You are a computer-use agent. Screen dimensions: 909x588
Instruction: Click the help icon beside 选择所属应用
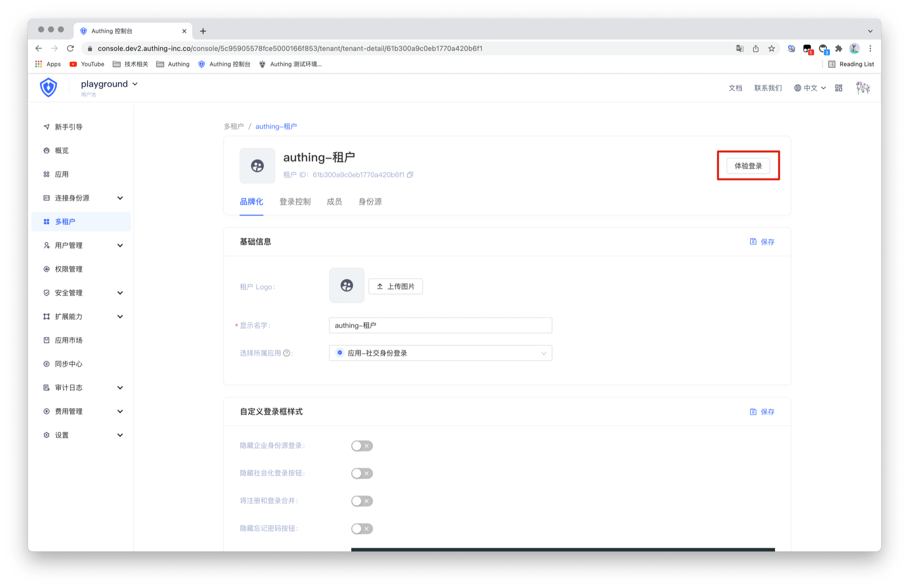click(x=286, y=353)
